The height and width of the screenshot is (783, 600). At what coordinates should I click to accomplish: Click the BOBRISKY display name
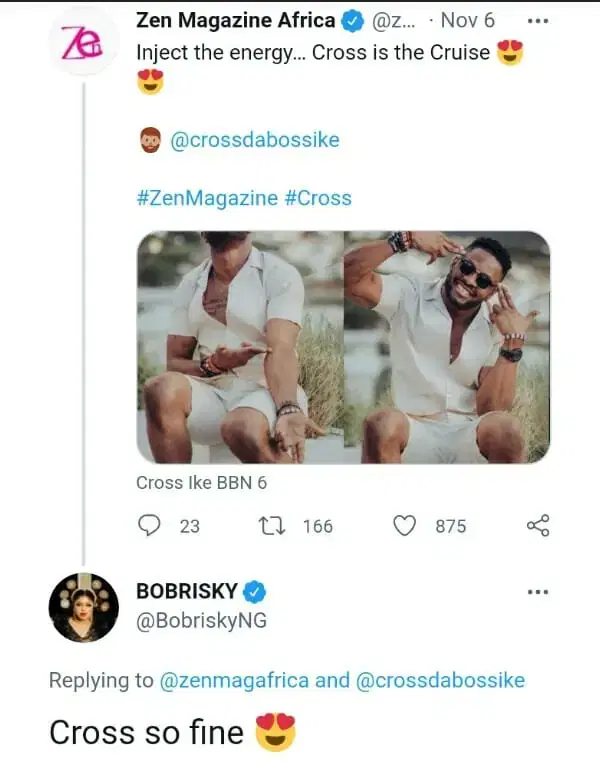coord(186,591)
